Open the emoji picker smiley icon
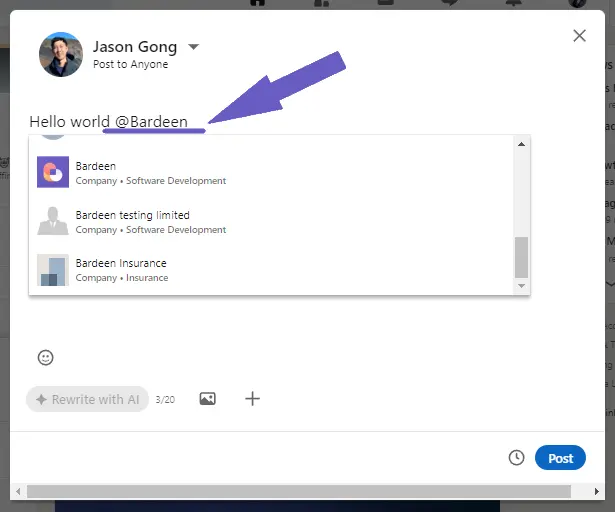This screenshot has width=615, height=512. pos(45,357)
